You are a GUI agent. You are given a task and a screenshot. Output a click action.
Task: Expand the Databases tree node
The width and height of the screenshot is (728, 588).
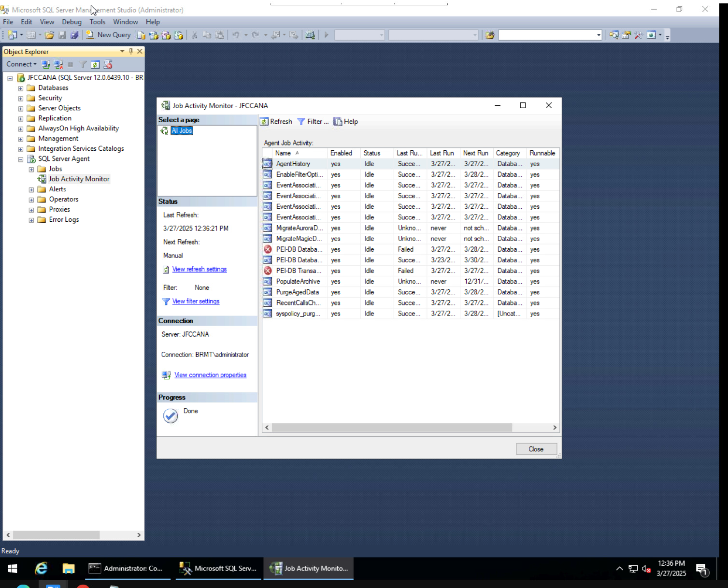tap(21, 88)
